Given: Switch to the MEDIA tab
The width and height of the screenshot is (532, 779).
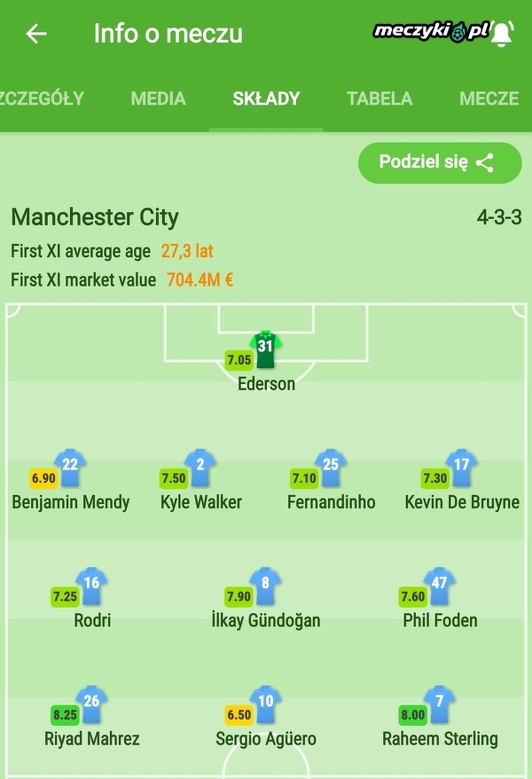Looking at the screenshot, I should tap(158, 98).
